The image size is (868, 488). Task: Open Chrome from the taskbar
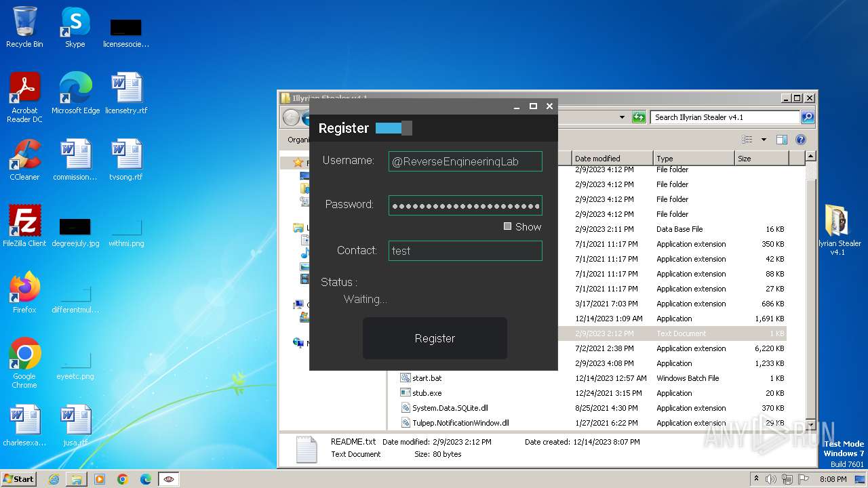pos(123,479)
